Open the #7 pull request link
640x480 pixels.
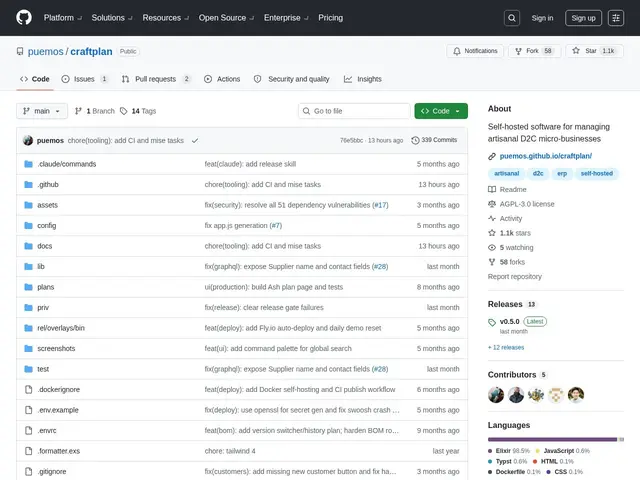point(276,225)
